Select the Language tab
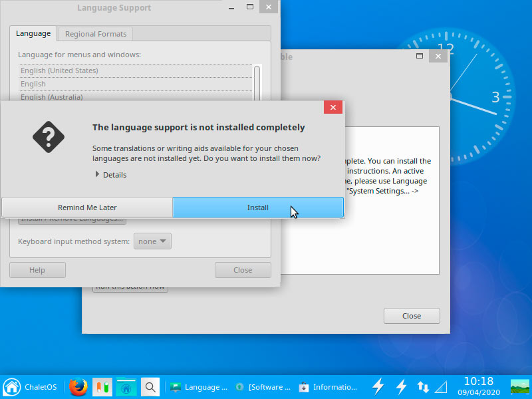The image size is (532, 399). click(33, 33)
